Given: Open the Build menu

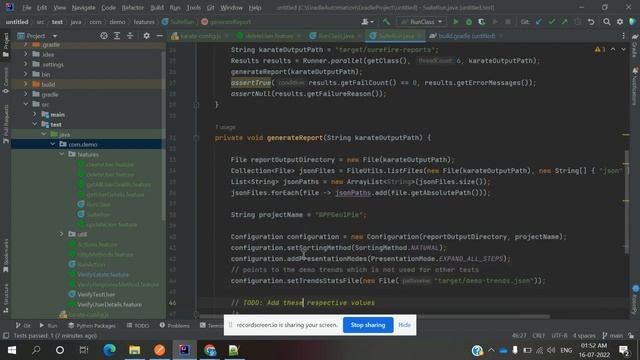Looking at the screenshot, I should (157, 8).
